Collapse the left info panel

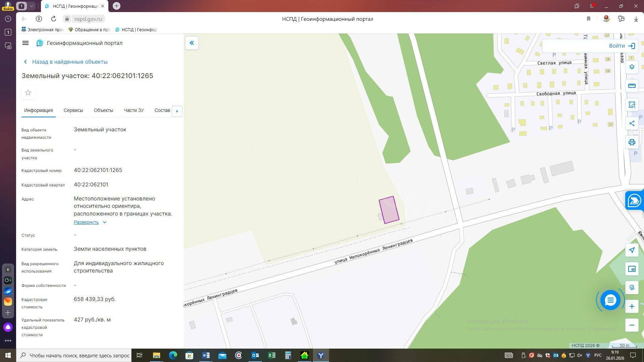pos(192,43)
